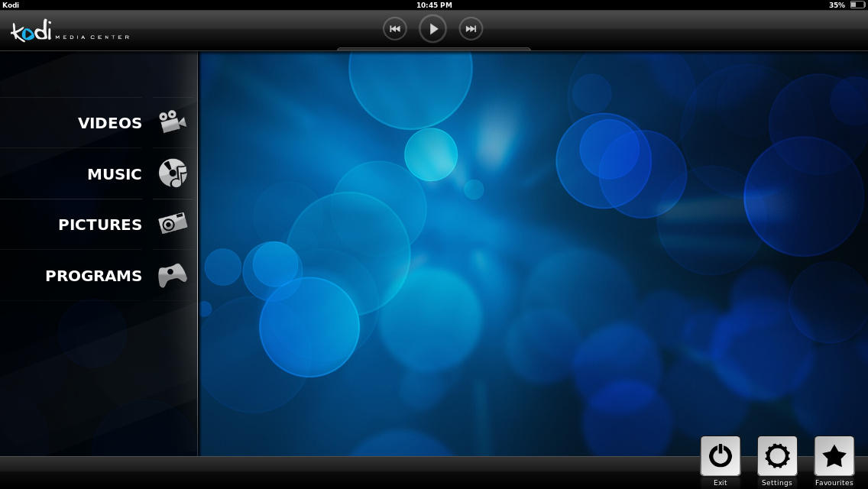Skip to previous track button
The image size is (868, 489).
pos(395,29)
